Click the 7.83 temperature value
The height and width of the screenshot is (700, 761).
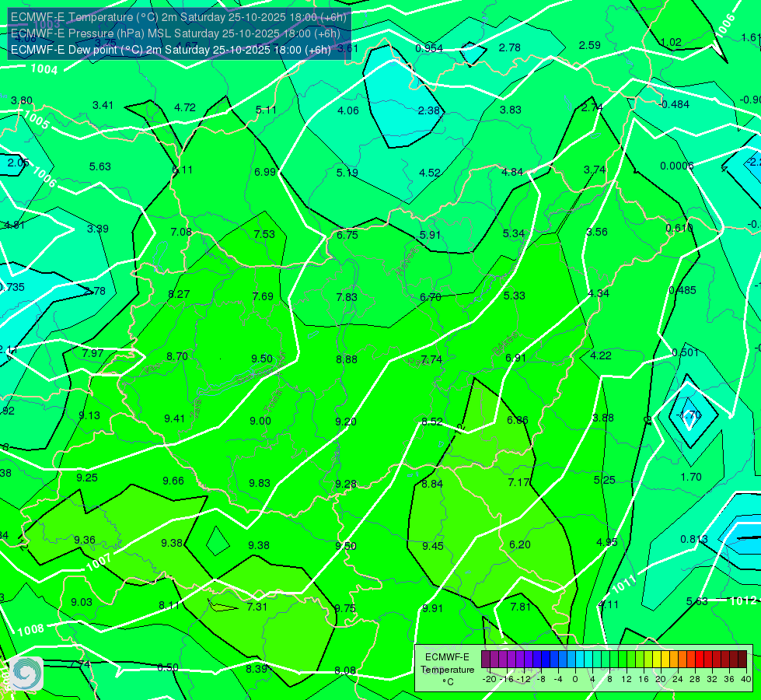pyautogui.click(x=347, y=297)
